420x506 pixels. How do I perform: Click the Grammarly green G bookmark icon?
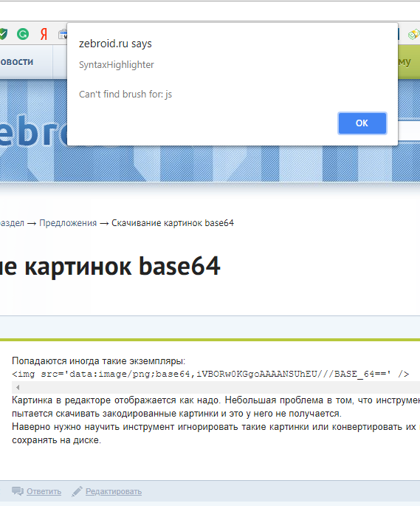pos(23,34)
